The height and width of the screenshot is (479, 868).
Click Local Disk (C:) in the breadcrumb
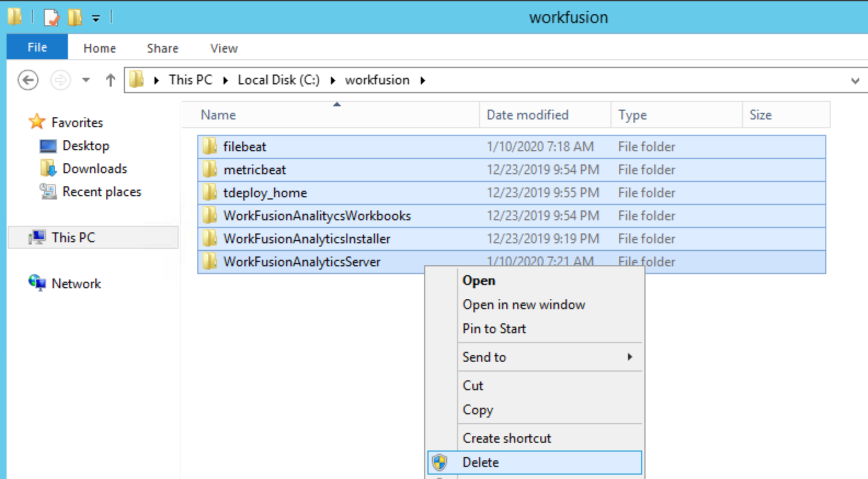(278, 80)
